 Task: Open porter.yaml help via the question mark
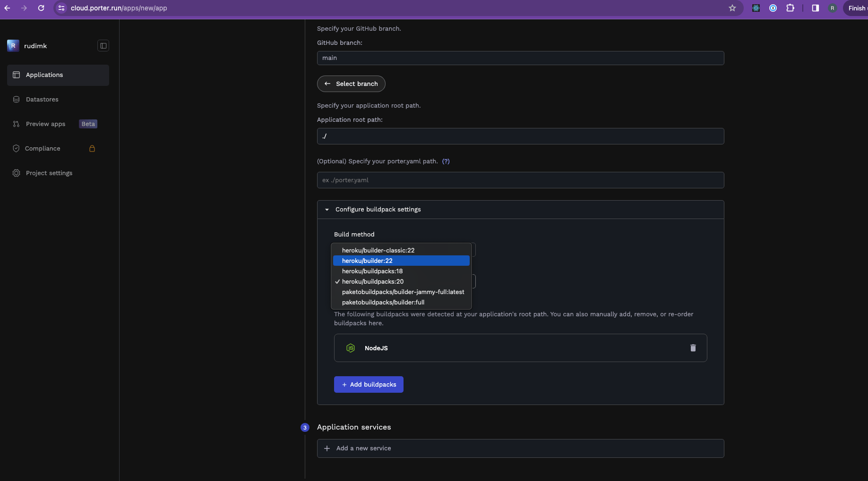coord(446,161)
